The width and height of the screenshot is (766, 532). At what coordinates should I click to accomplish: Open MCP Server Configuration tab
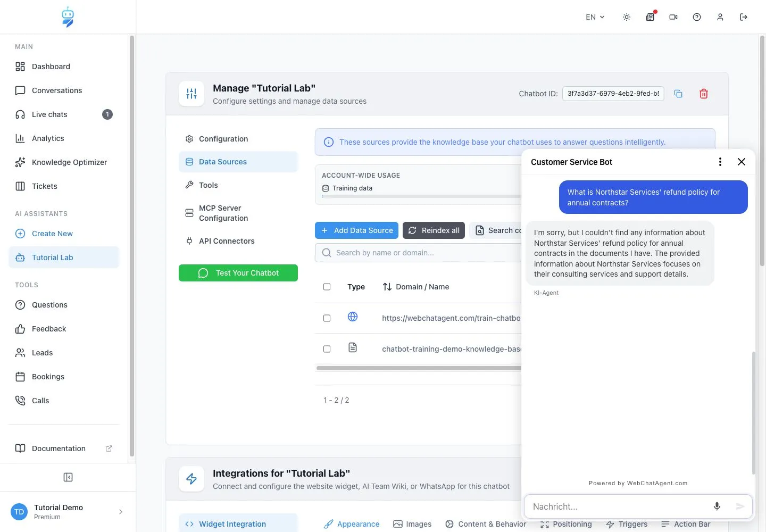[238, 213]
